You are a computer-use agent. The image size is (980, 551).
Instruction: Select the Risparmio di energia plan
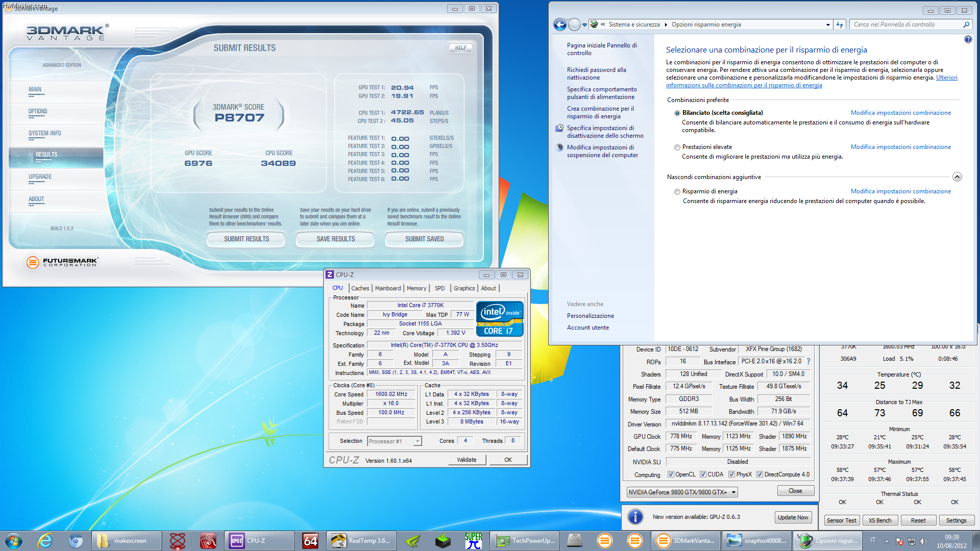point(677,192)
